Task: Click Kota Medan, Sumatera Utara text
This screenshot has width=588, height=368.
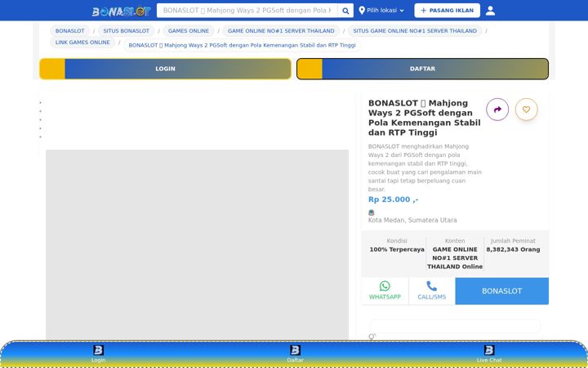Action: pyautogui.click(x=412, y=220)
